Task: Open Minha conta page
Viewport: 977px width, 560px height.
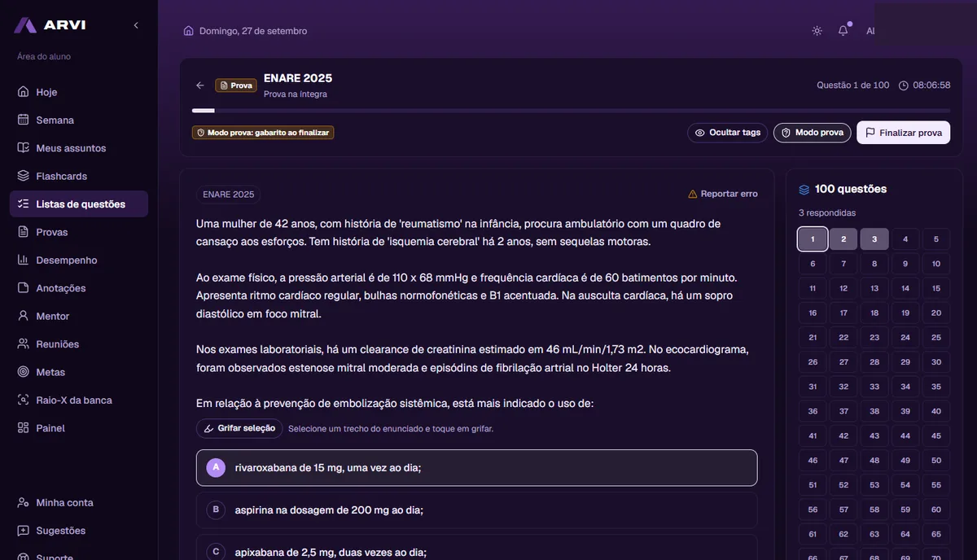Action: pos(79,502)
